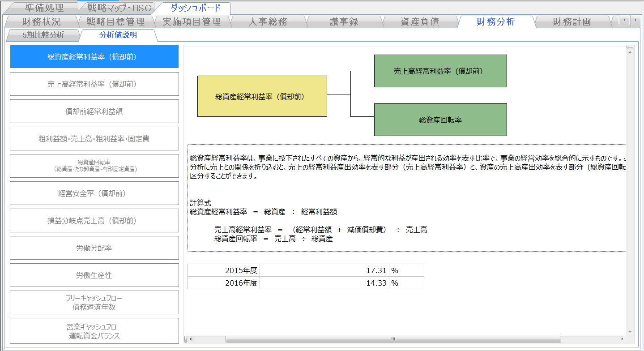Select 売上高経常利益率(償却前) in the left list
The image size is (644, 351).
[94, 84]
